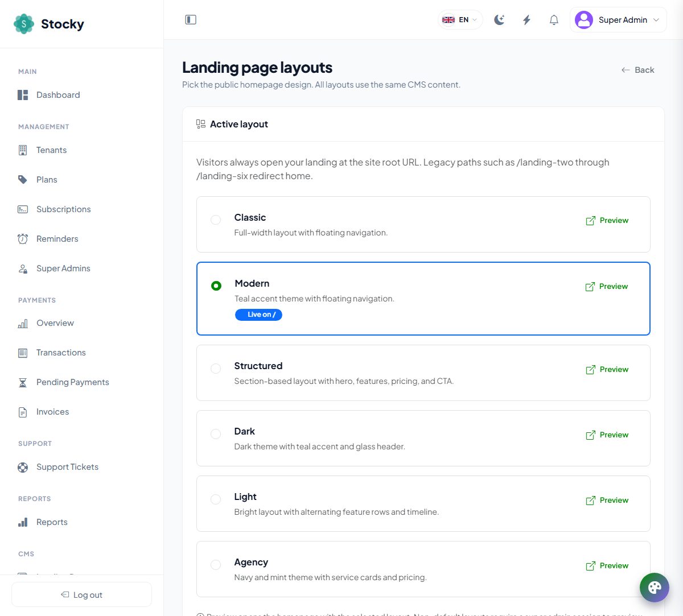
Task: Click the Stocky logo icon
Action: click(x=24, y=24)
